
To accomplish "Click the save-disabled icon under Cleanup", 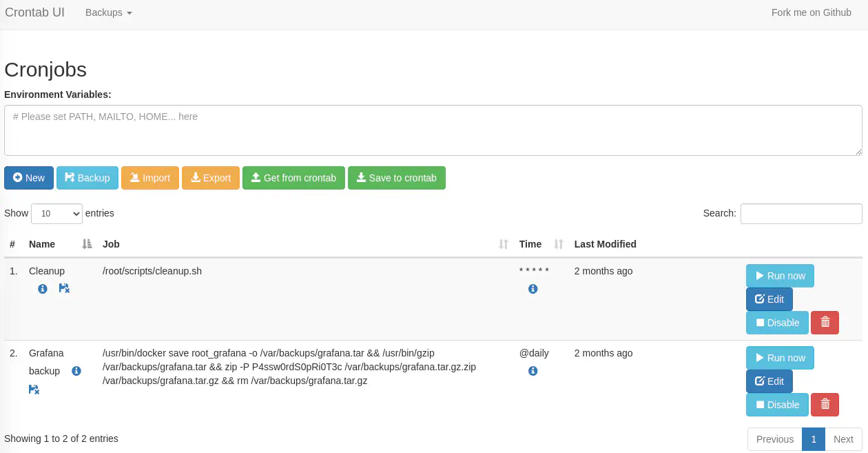I will pos(64,288).
